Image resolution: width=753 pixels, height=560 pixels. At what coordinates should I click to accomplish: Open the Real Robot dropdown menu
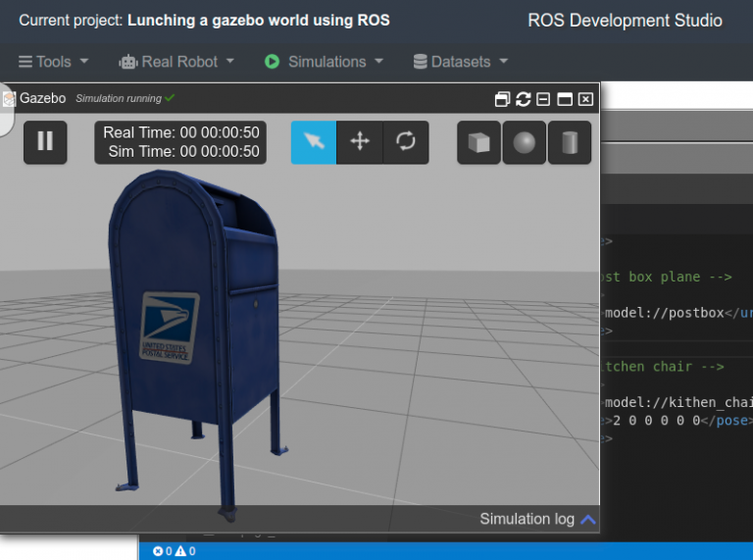point(176,62)
